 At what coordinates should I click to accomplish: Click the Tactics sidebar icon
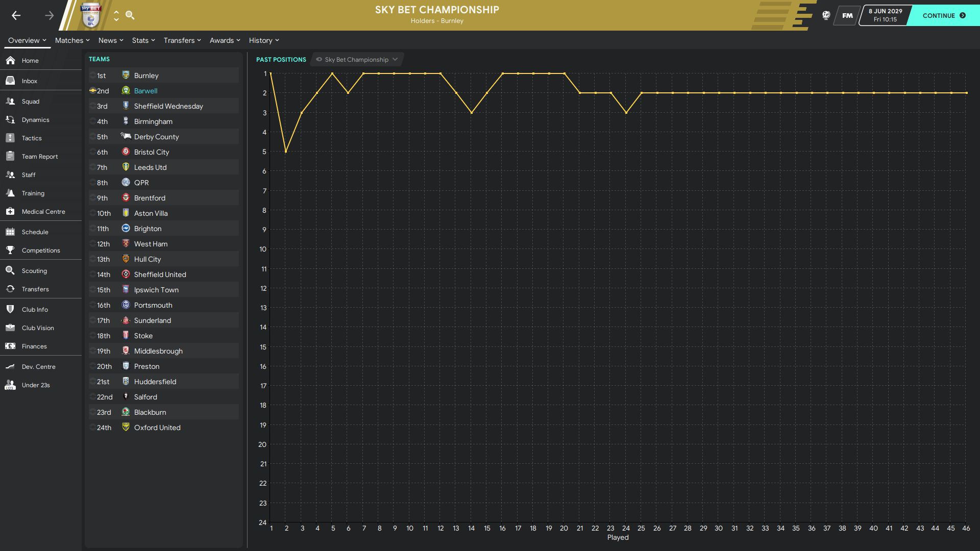click(x=10, y=138)
